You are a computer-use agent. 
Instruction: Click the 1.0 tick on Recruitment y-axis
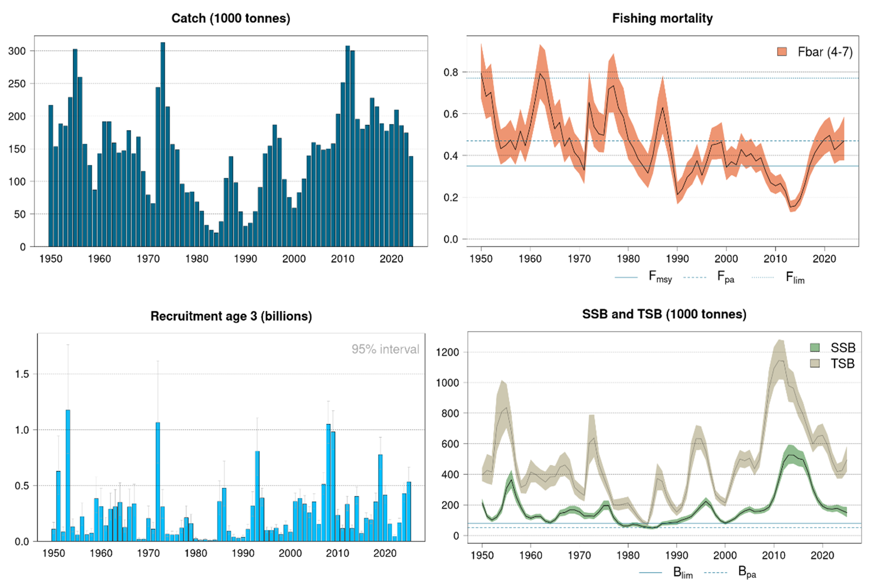22,430
